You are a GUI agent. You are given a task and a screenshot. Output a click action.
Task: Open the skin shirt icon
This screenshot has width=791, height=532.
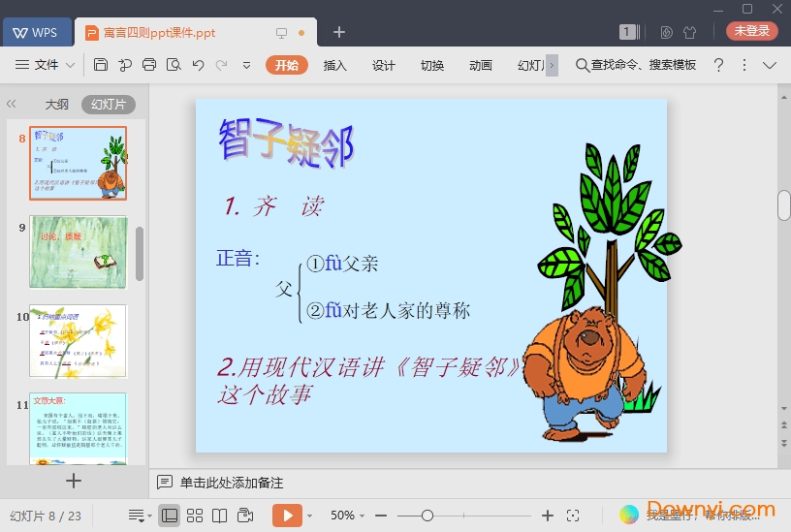(689, 32)
